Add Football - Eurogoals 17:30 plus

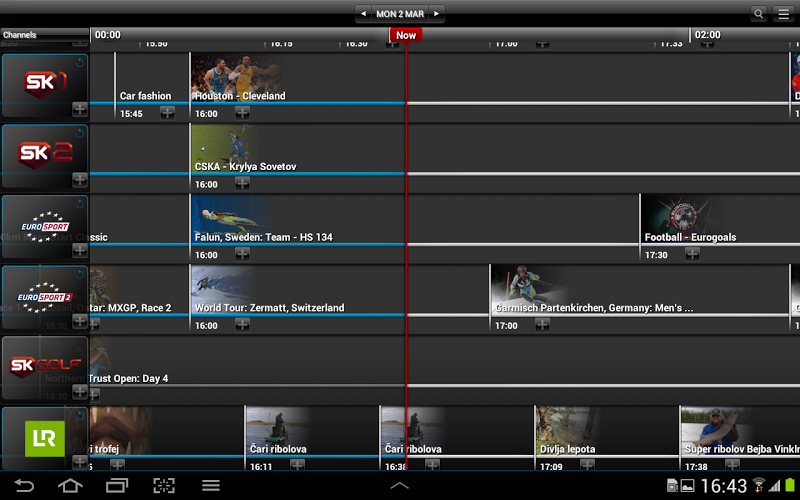(x=692, y=254)
